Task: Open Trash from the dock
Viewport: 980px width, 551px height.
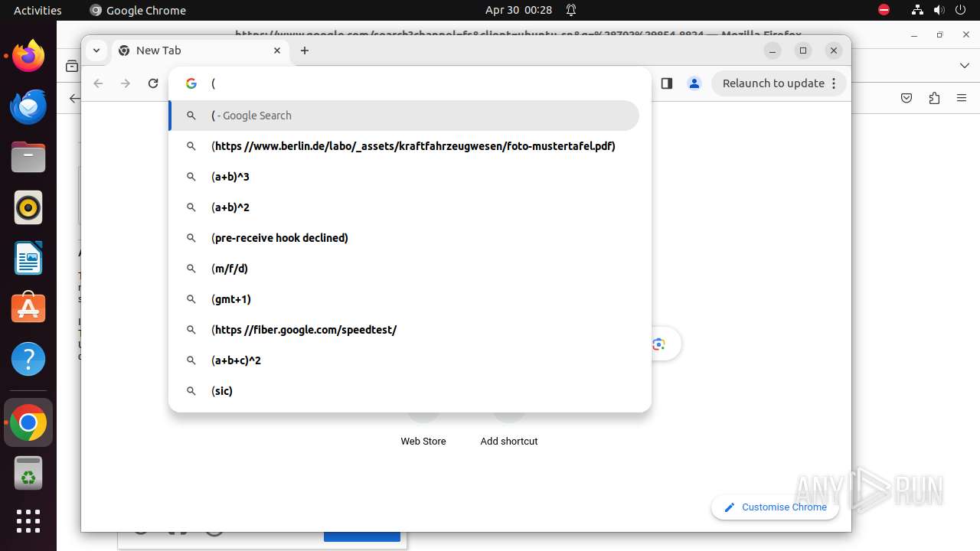Action: click(28, 473)
